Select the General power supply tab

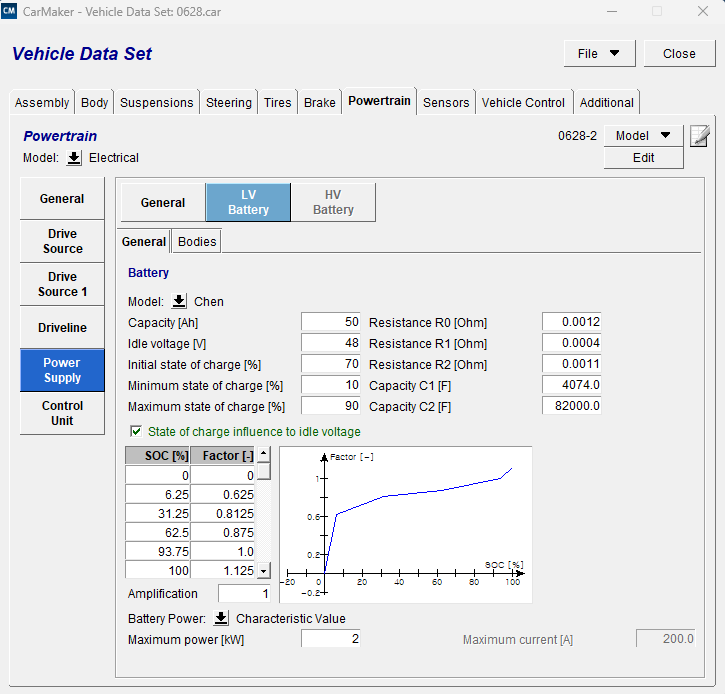163,202
